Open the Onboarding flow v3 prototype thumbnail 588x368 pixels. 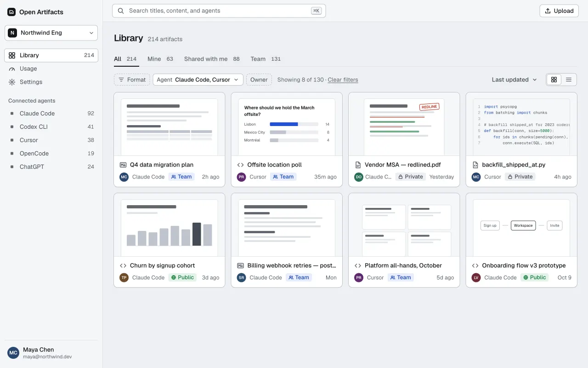(521, 225)
